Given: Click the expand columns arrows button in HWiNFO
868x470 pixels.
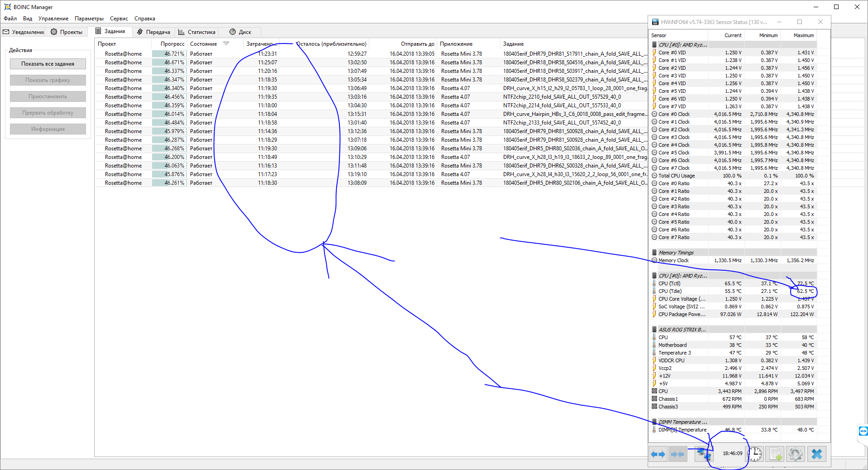Looking at the screenshot, I should click(x=658, y=454).
